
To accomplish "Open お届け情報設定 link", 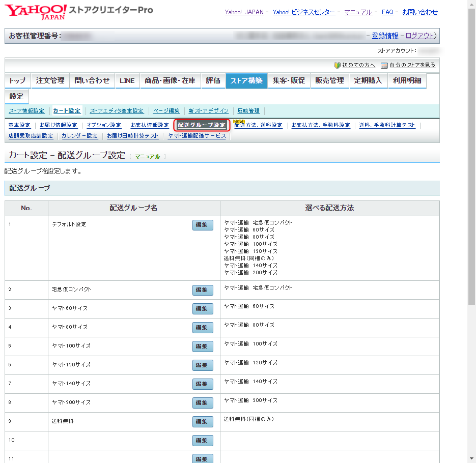I will pos(59,125).
